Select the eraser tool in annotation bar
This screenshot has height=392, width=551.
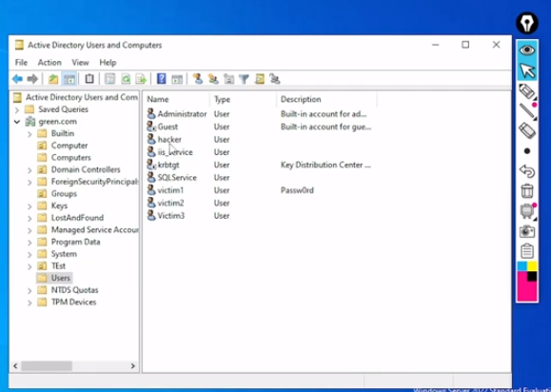pos(527,130)
